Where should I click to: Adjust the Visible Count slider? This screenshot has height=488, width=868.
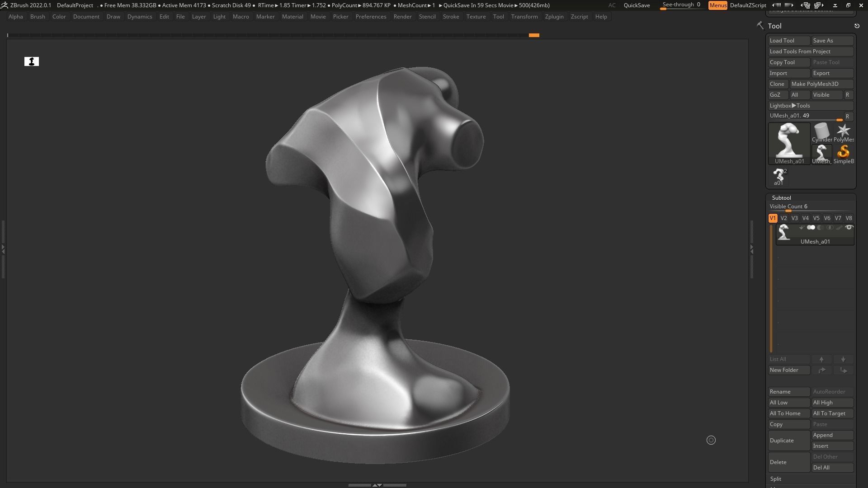tap(811, 207)
